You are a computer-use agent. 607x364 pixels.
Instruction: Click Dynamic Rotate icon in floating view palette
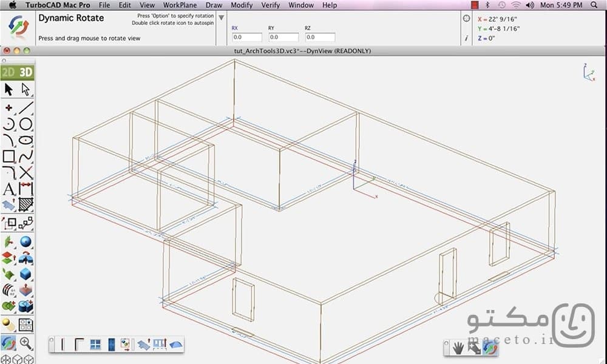[x=490, y=348]
